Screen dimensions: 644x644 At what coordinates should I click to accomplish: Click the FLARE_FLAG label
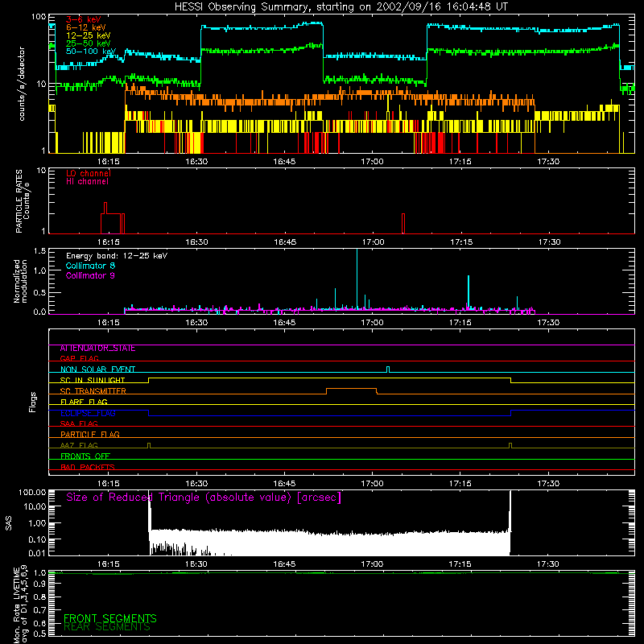click(84, 402)
